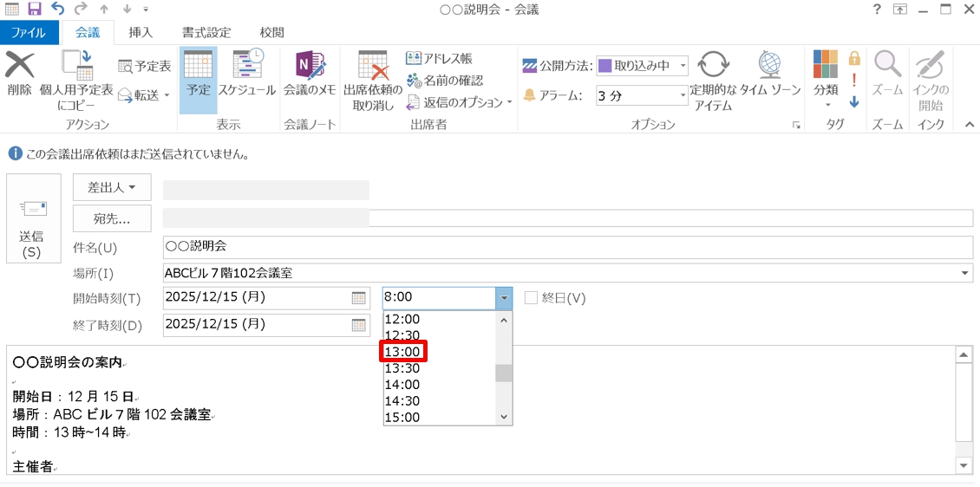Click the Subject (件名) input field

(x=567, y=247)
